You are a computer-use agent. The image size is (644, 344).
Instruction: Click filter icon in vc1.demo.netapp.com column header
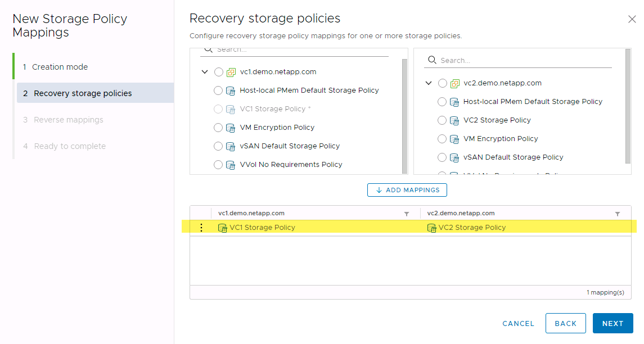click(407, 214)
